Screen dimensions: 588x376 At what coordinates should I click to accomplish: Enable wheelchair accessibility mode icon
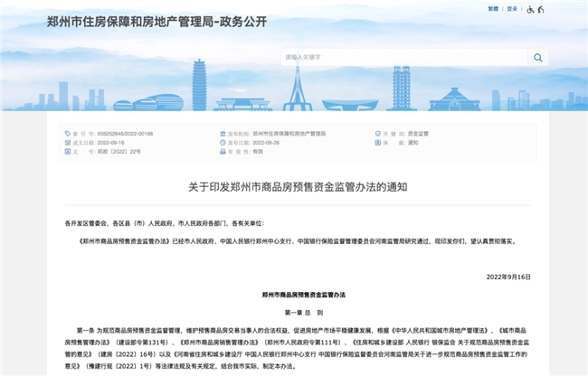pyautogui.click(x=530, y=9)
